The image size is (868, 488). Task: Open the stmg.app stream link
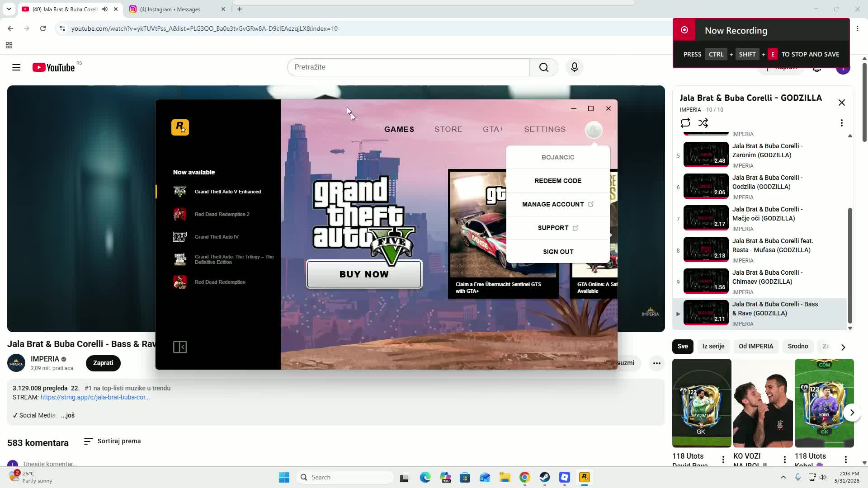[95, 397]
